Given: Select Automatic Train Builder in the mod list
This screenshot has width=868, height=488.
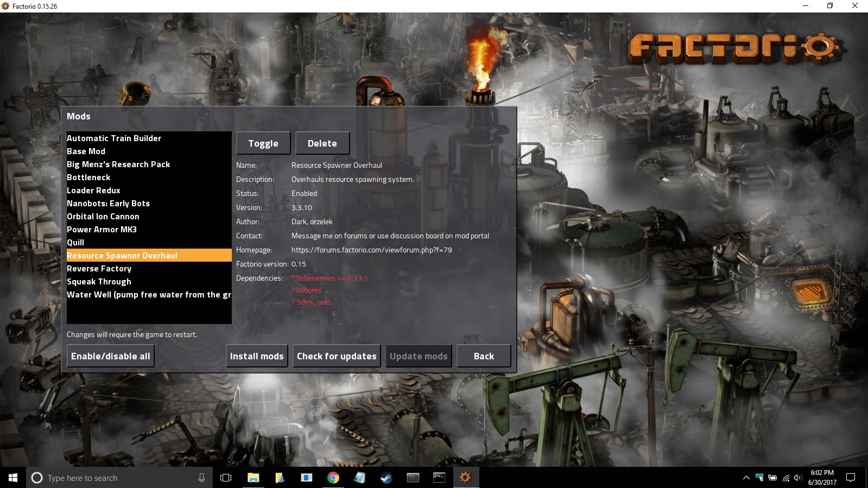Looking at the screenshot, I should pyautogui.click(x=149, y=138).
